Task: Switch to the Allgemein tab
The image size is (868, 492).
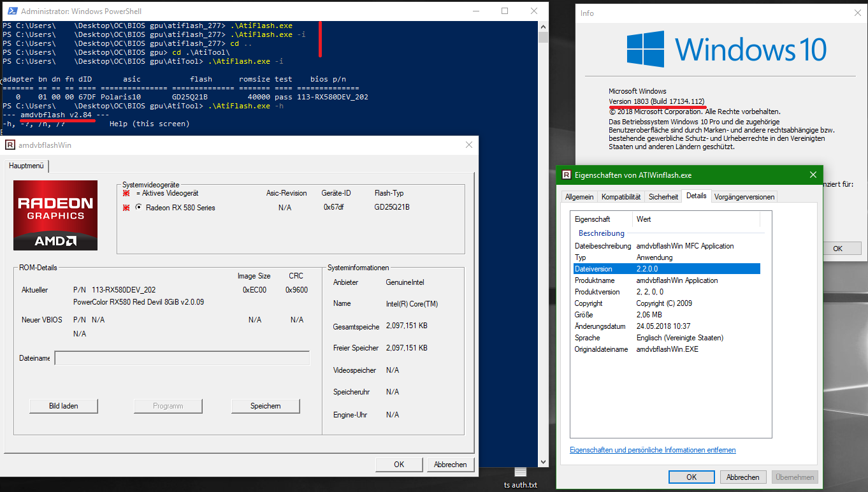Action: click(x=579, y=197)
